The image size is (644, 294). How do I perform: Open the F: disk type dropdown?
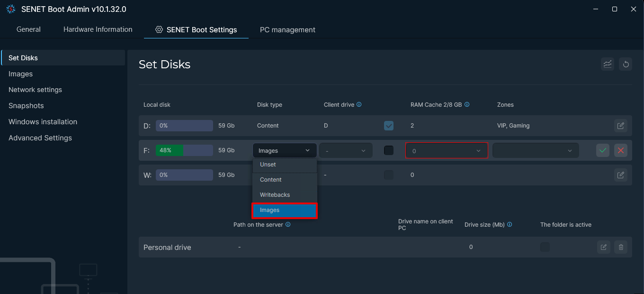pyautogui.click(x=285, y=150)
